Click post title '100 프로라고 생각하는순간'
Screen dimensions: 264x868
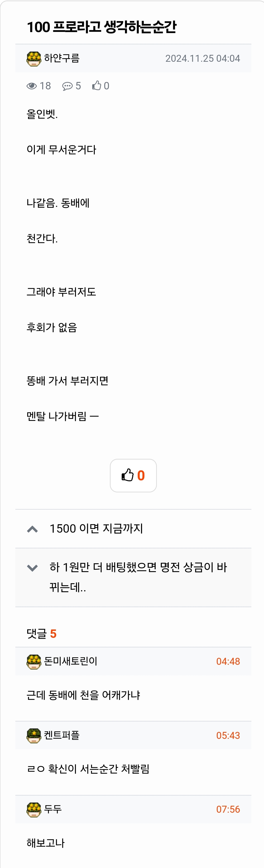(102, 27)
